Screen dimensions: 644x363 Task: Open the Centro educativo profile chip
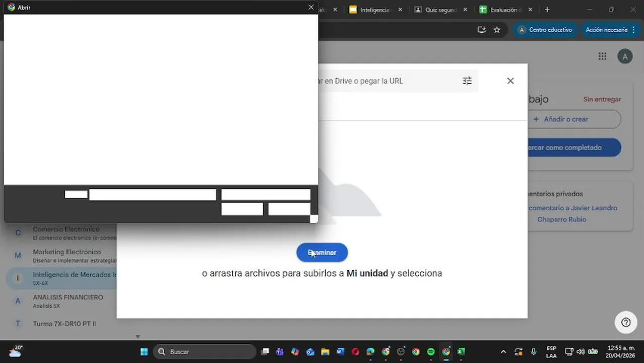click(546, 30)
